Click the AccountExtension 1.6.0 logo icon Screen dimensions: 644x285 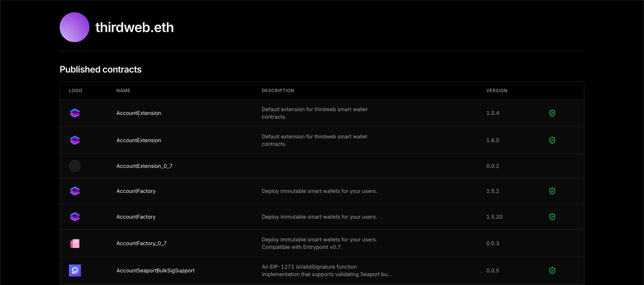[x=75, y=140]
